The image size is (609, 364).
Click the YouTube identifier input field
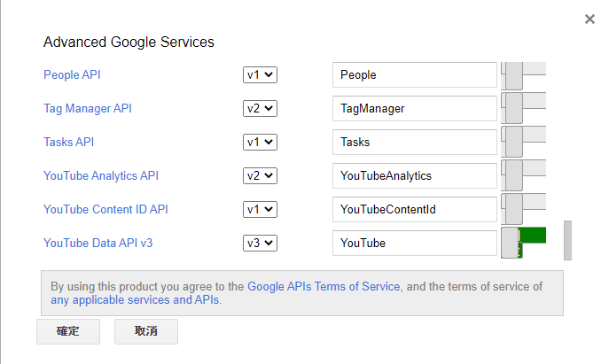(414, 243)
